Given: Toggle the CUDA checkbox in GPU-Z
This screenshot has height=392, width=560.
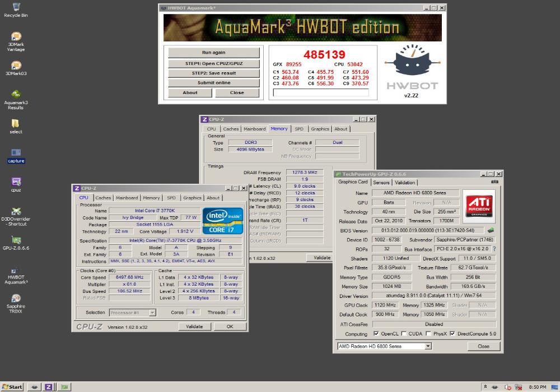Looking at the screenshot, I should tap(404, 333).
